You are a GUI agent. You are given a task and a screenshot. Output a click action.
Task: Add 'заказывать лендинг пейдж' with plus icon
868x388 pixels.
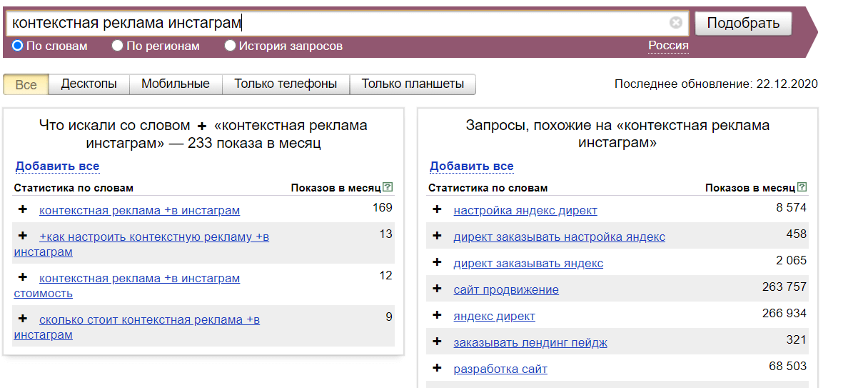437,342
